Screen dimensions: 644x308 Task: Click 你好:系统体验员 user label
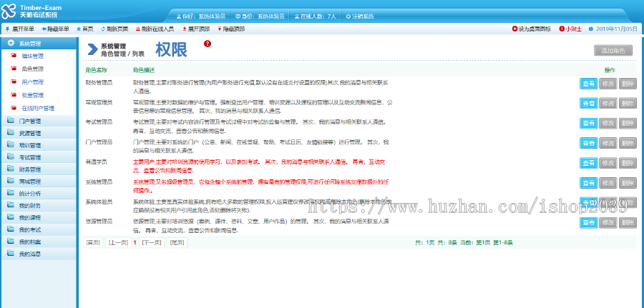[201, 17]
